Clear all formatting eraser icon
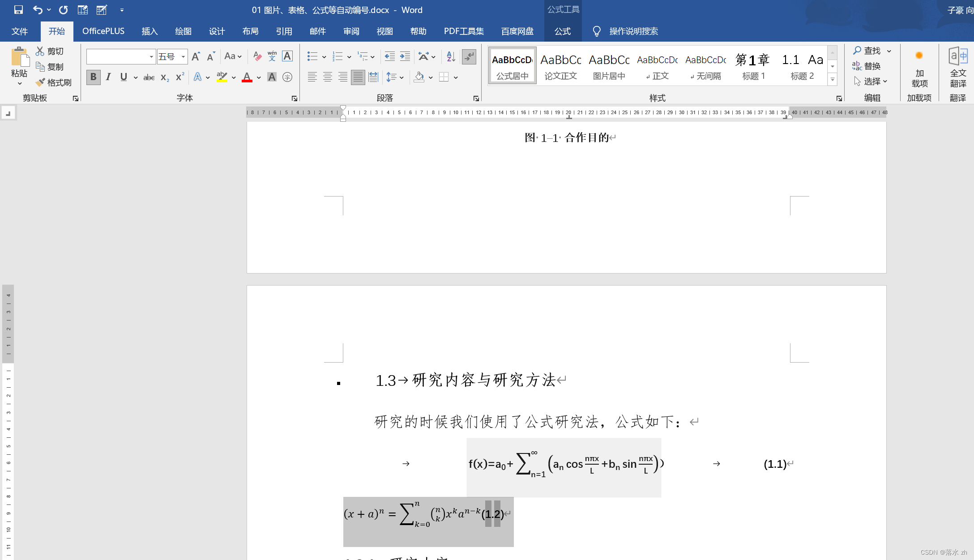974x560 pixels. [257, 56]
